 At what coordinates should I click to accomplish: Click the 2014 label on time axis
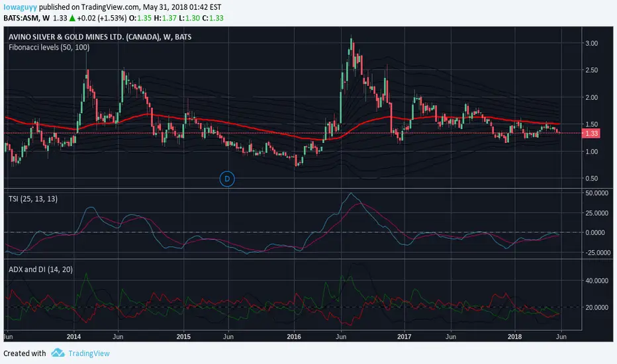(x=73, y=336)
